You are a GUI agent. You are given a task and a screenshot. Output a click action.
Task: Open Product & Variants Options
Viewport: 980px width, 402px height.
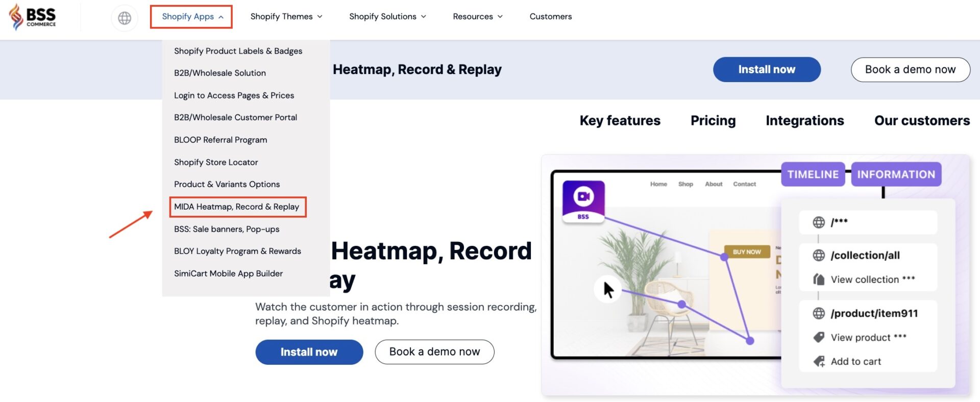click(x=227, y=184)
